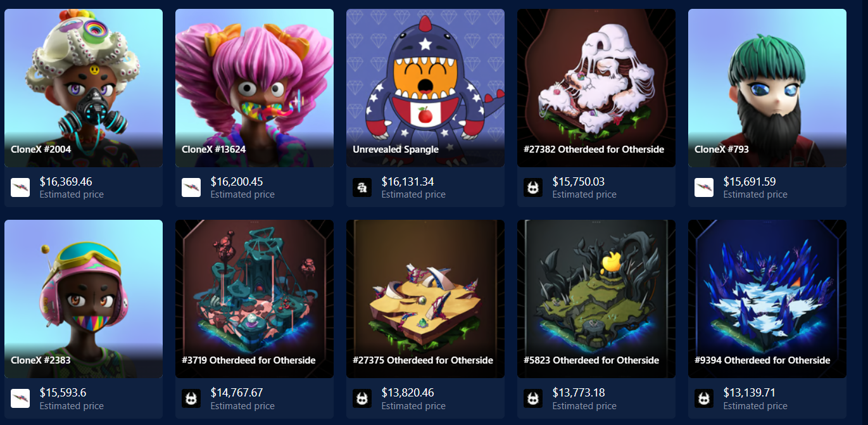Select the $13,773.18 estimated price text

pyautogui.click(x=579, y=393)
